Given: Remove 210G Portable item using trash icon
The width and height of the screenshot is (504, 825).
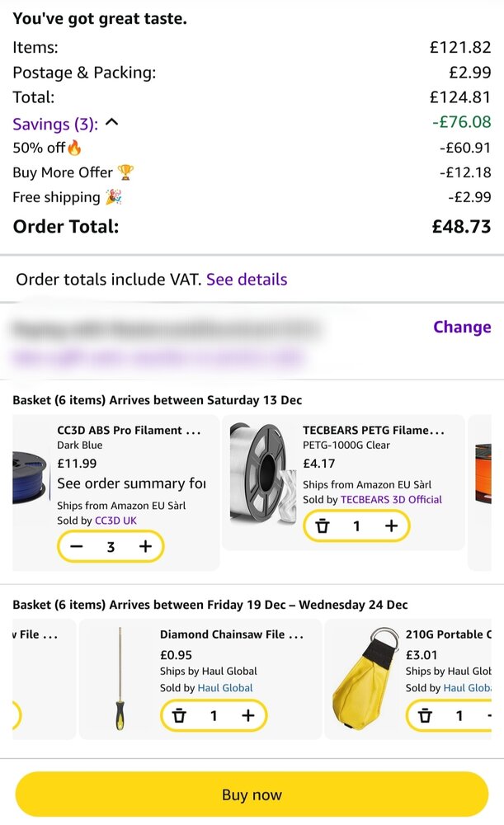Looking at the screenshot, I should tap(425, 715).
